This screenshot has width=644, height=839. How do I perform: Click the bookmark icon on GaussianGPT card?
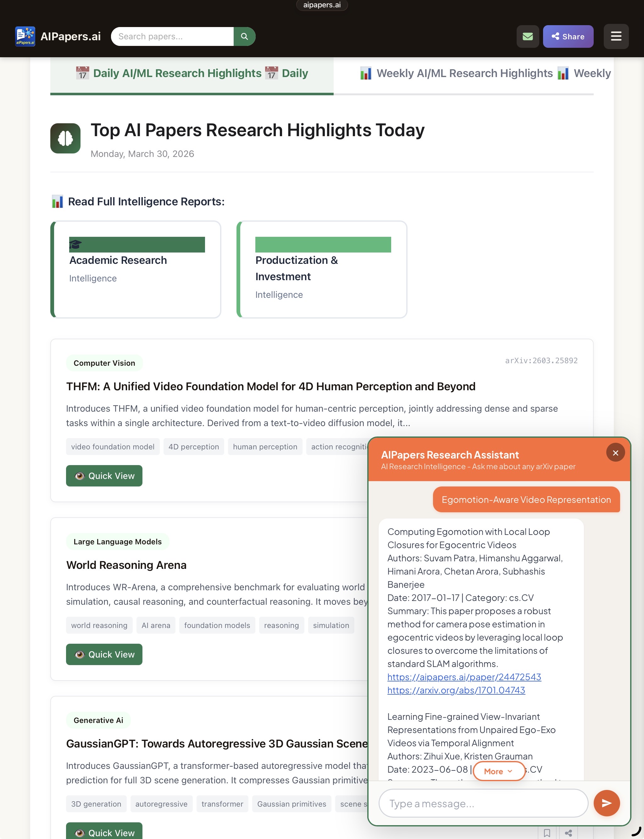click(x=547, y=833)
